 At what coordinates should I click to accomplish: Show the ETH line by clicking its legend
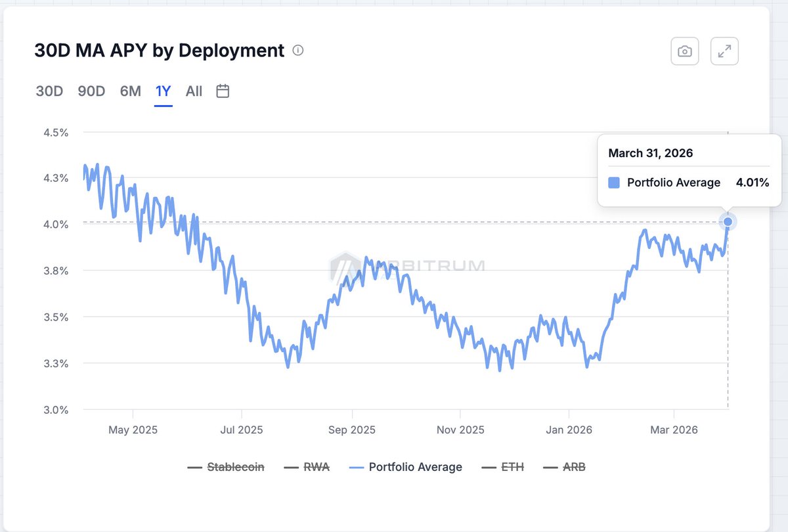tap(510, 467)
